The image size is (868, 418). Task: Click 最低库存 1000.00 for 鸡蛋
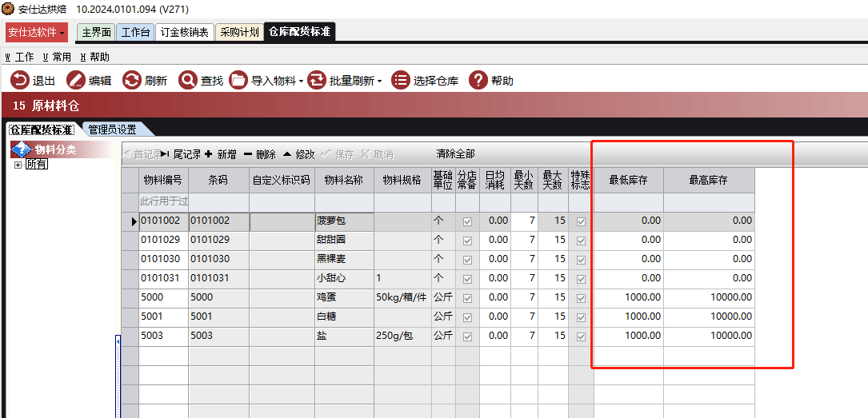pyautogui.click(x=628, y=298)
